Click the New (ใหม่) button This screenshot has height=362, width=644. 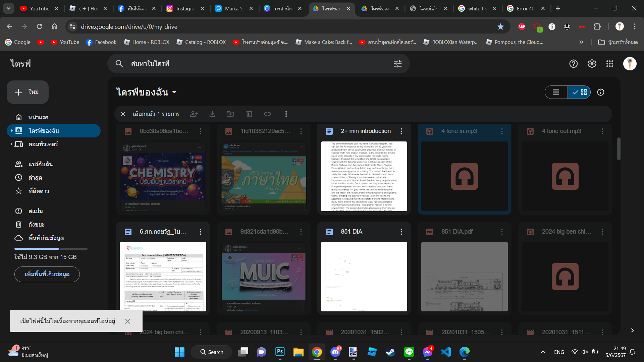click(28, 92)
